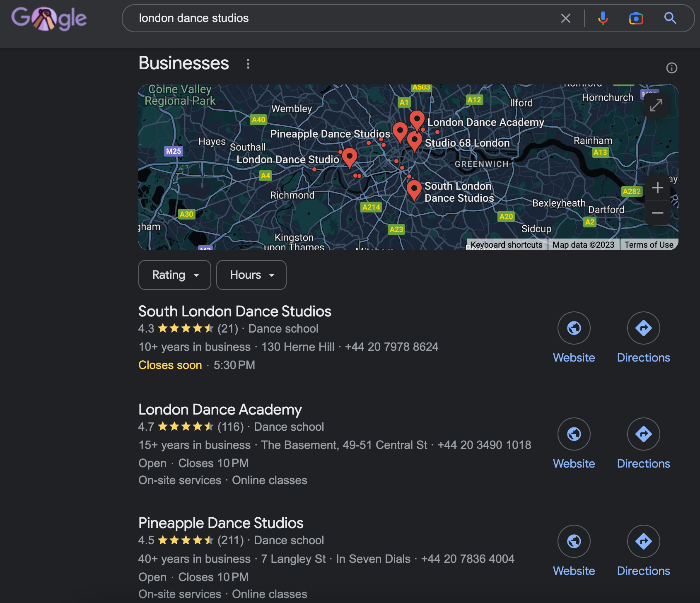700x603 pixels.
Task: Select the Pineapple Dance Studios map pin
Action: pyautogui.click(x=400, y=132)
